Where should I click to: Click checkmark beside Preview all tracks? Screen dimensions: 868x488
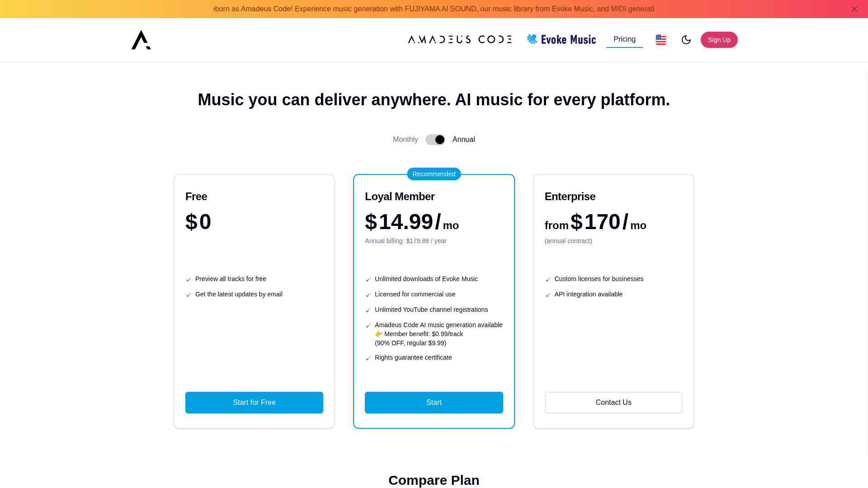pos(189,280)
